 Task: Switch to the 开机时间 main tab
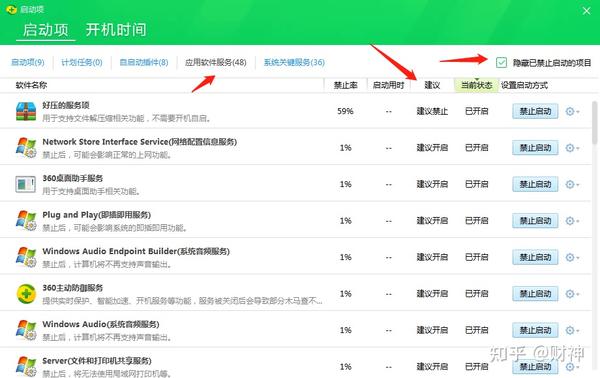click(x=116, y=30)
